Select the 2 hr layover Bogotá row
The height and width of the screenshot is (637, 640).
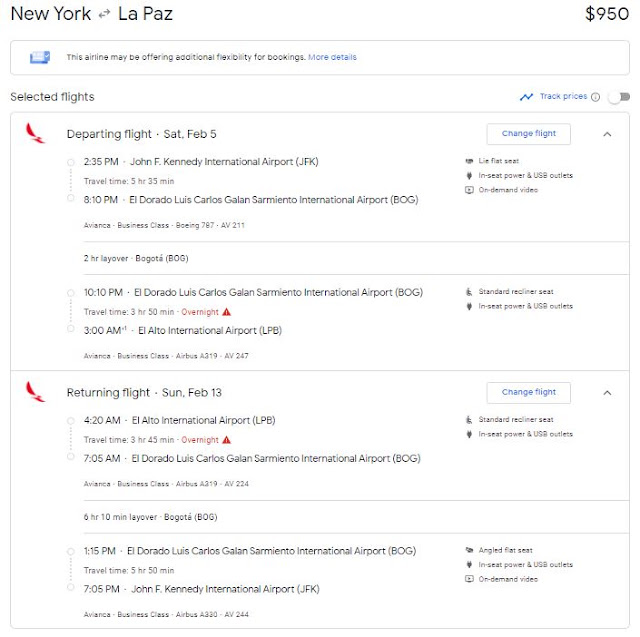(356, 258)
